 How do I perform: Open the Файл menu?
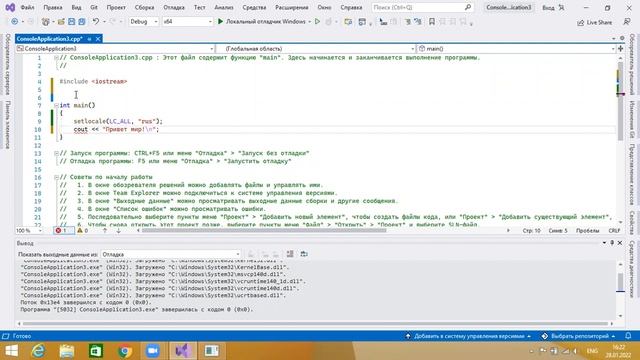pos(27,7)
